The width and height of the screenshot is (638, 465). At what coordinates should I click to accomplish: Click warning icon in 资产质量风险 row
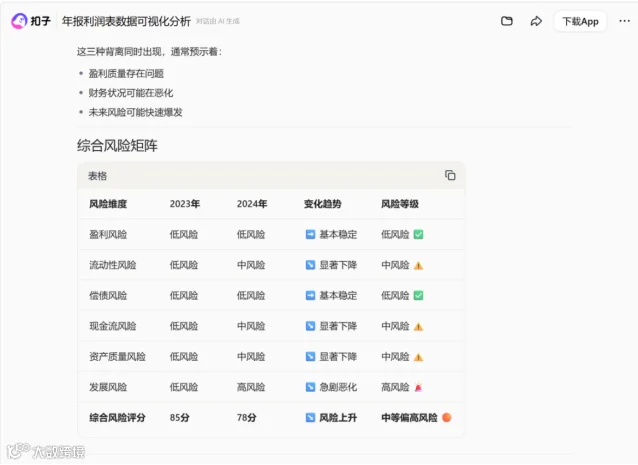[x=418, y=357]
